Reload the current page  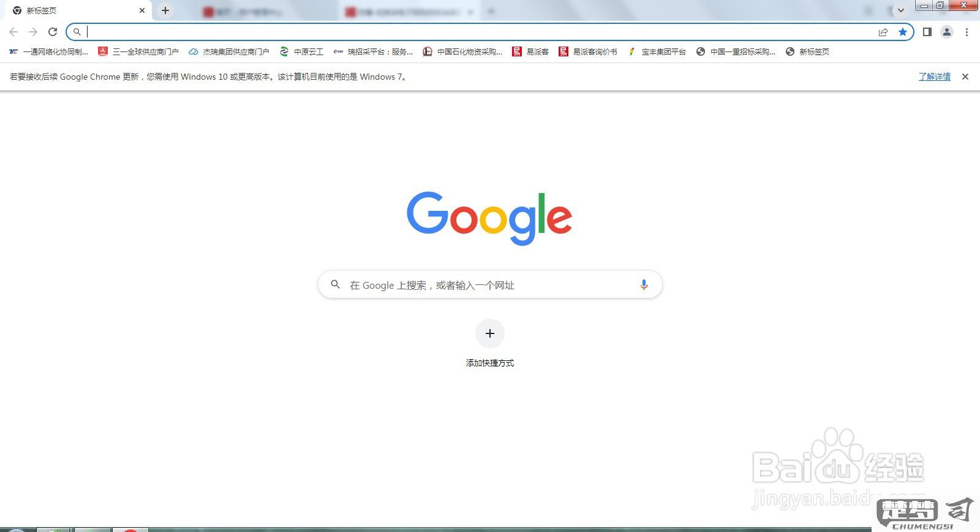pos(53,32)
